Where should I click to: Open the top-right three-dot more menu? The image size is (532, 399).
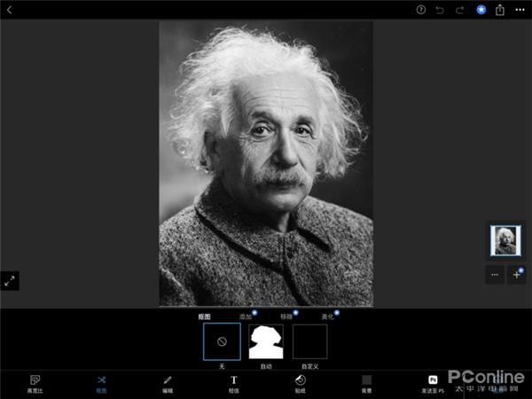coord(520,10)
